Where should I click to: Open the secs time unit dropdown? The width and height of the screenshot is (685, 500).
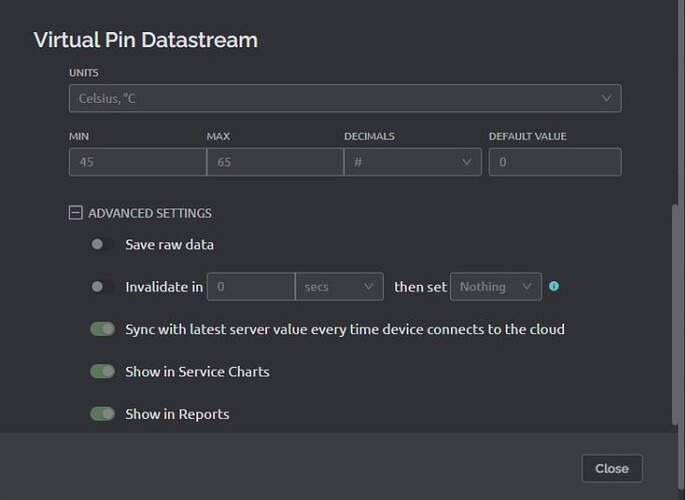[339, 286]
